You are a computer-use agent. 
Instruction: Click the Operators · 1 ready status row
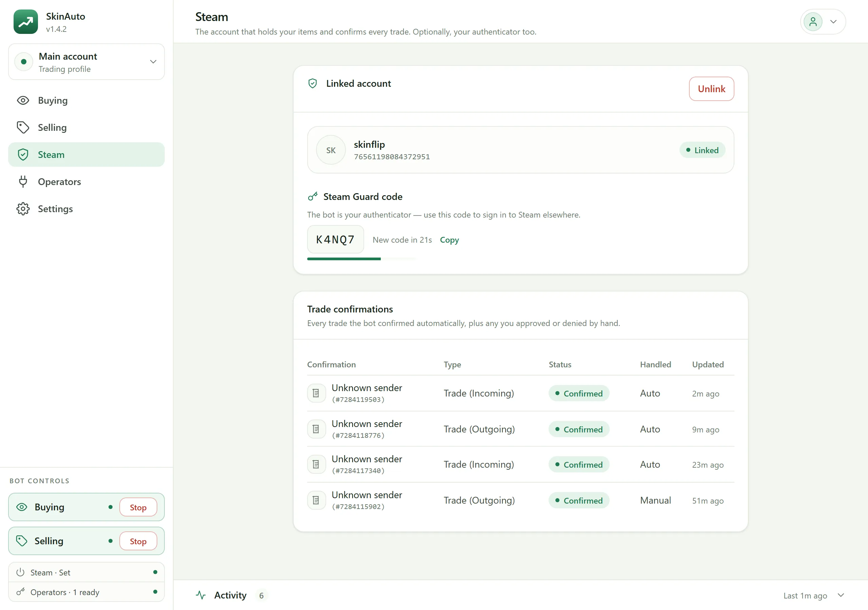(86, 592)
